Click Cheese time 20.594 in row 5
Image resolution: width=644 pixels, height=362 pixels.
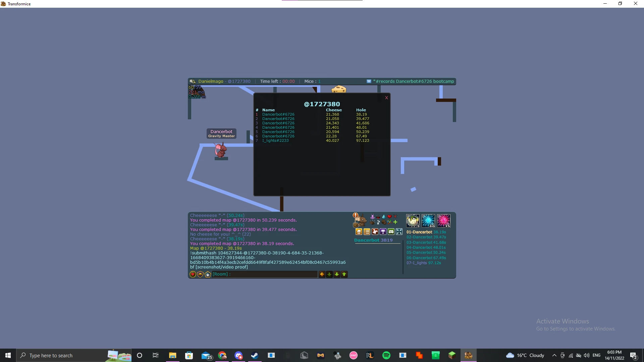point(332,132)
